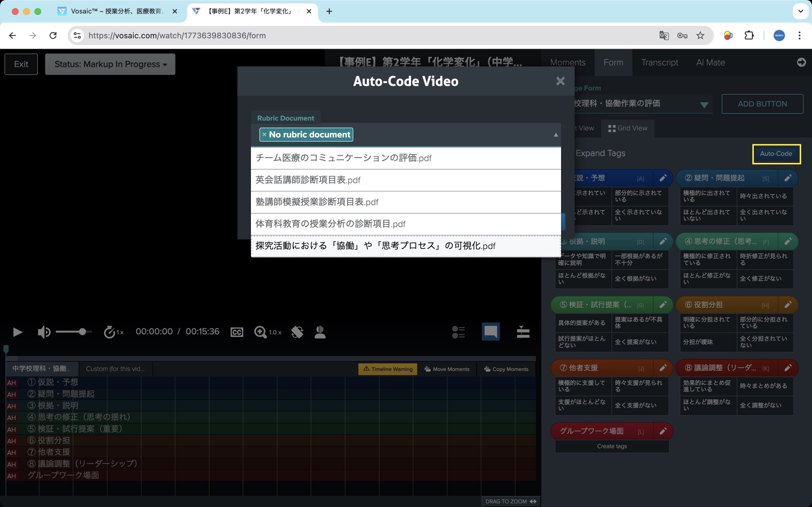Play the video

click(17, 332)
